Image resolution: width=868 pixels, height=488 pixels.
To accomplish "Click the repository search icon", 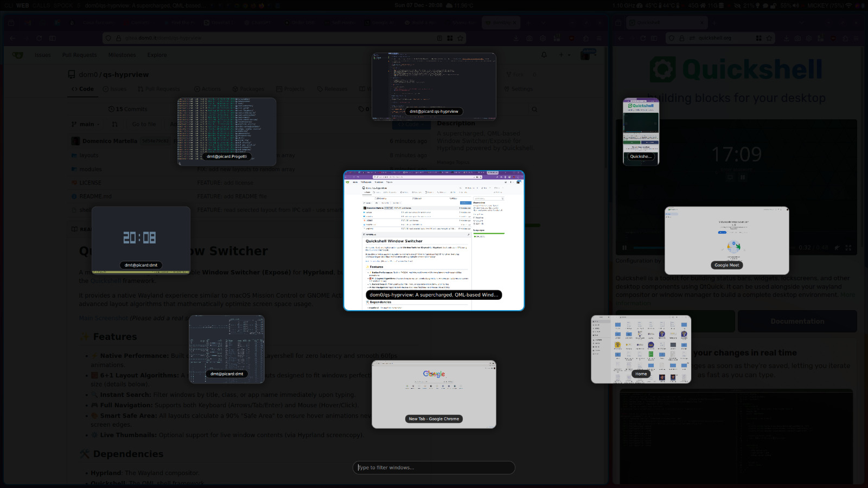I will [x=534, y=109].
